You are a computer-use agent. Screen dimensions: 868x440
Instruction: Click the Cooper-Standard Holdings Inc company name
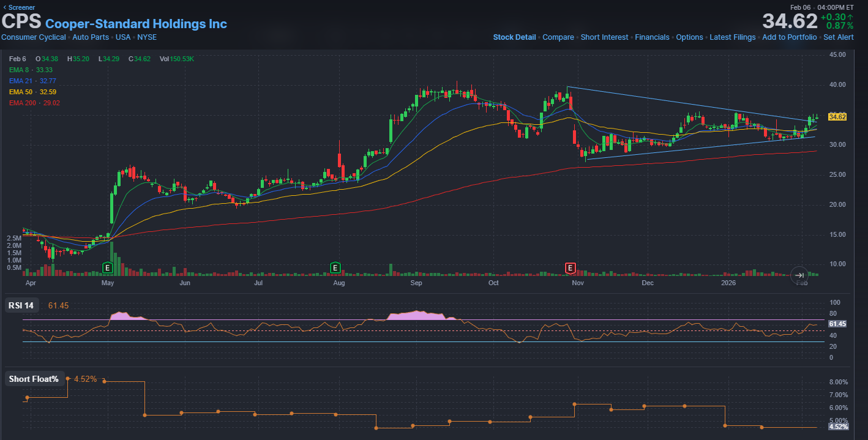[x=136, y=24]
